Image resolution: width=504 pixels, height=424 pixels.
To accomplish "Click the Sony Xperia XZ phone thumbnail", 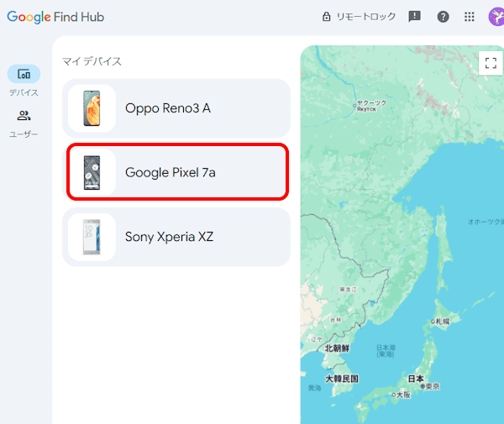I will pos(92,237).
